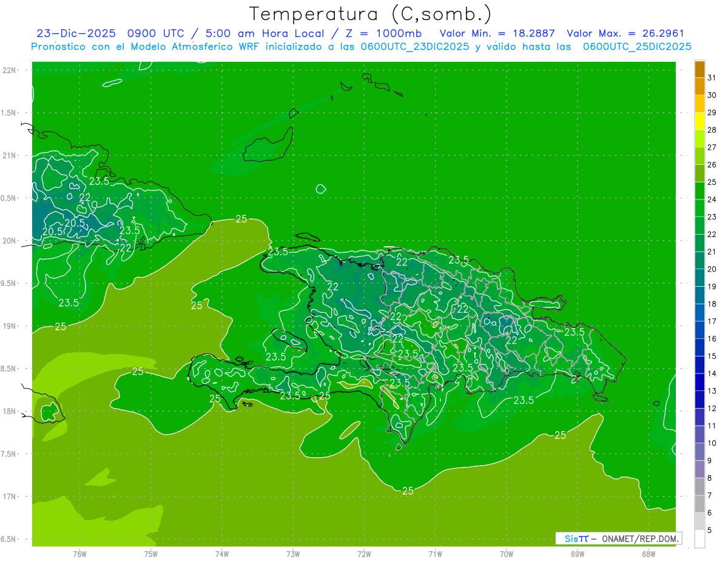Select the purple swatch between 8 and 9

[x=699, y=469]
